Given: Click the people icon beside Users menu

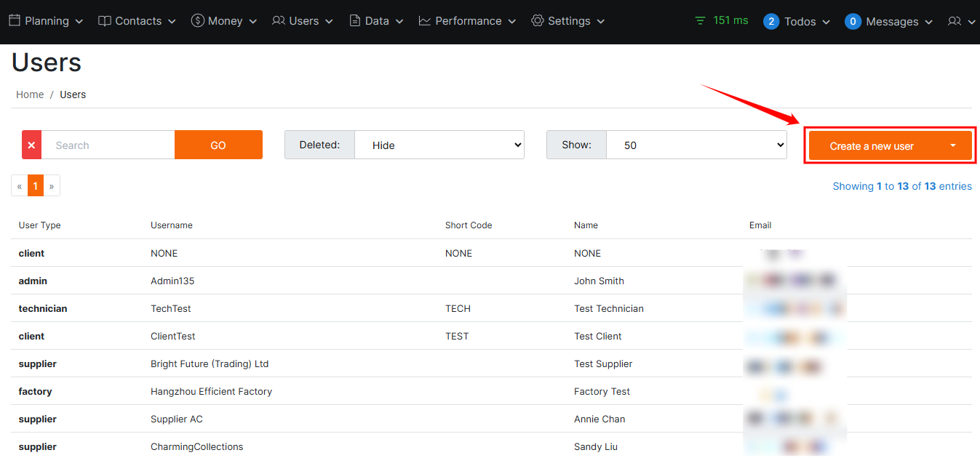Looking at the screenshot, I should pos(279,21).
